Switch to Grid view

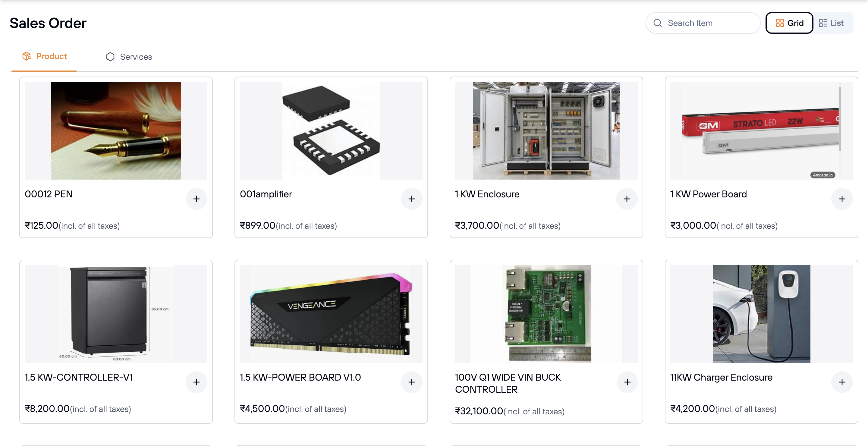(789, 23)
